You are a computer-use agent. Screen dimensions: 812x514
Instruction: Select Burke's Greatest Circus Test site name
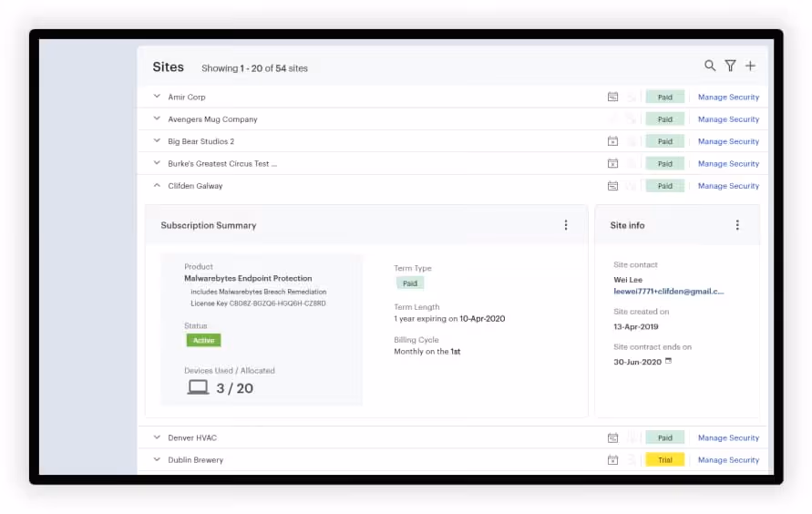[222, 163]
